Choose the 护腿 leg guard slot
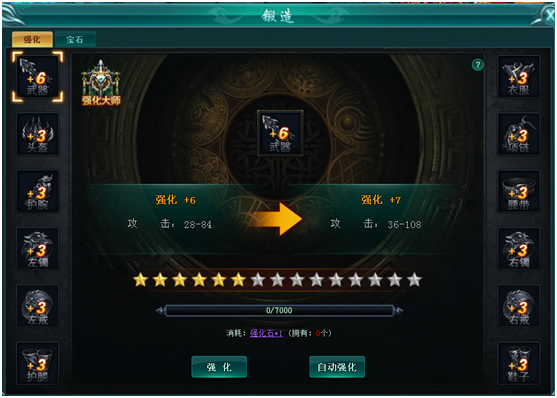 coord(38,363)
